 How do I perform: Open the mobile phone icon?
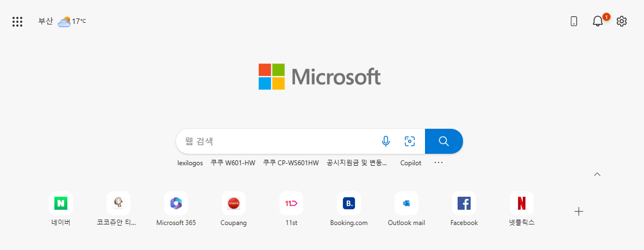[x=574, y=21]
